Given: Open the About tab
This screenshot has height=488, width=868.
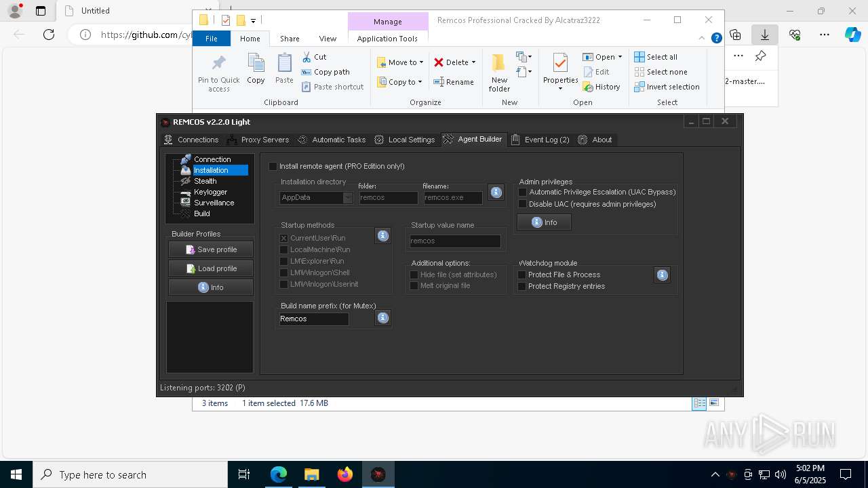Looking at the screenshot, I should tap(595, 140).
